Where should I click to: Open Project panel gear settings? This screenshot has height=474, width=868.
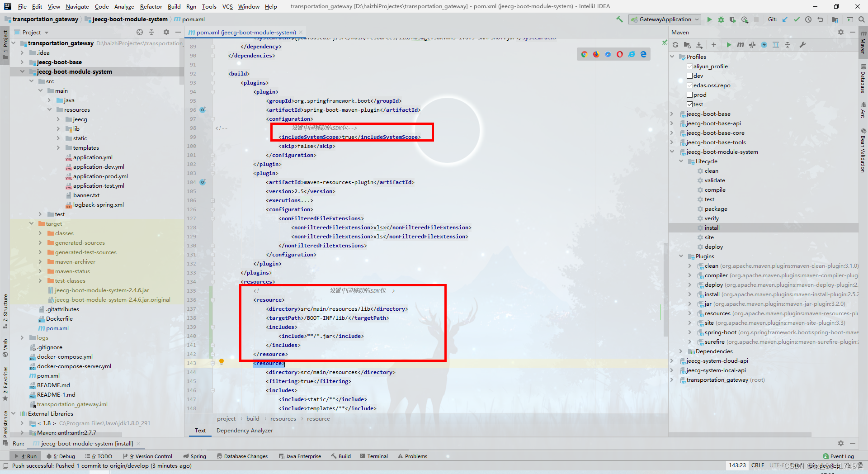tap(166, 32)
